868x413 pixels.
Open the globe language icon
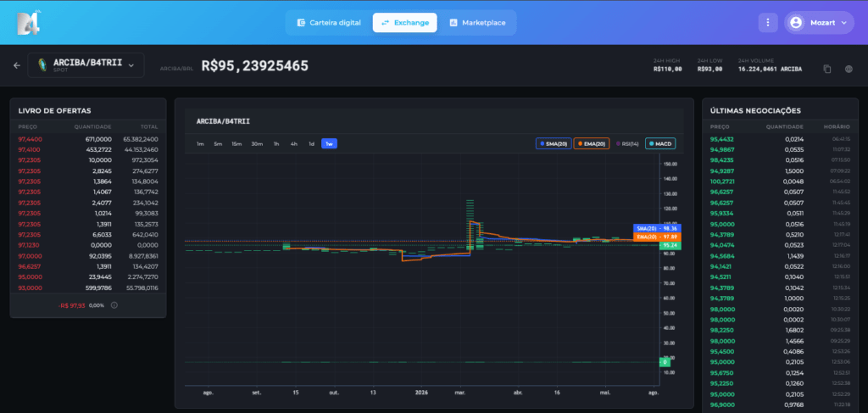click(x=849, y=70)
